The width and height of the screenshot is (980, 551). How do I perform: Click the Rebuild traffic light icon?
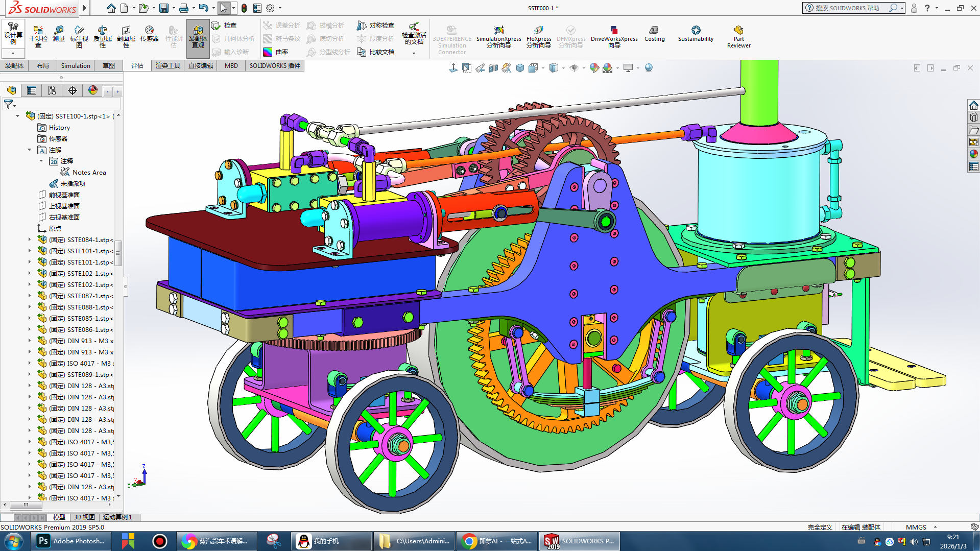pos(244,8)
